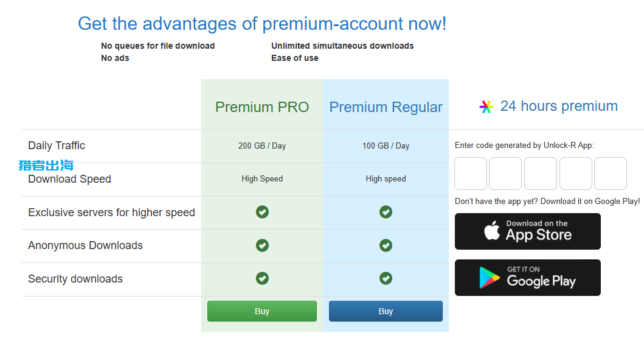Select the Premium PRO column header

pyautogui.click(x=262, y=107)
